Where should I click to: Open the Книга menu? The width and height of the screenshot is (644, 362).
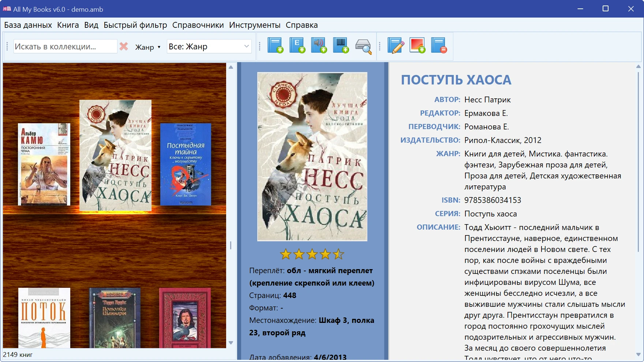tap(68, 25)
